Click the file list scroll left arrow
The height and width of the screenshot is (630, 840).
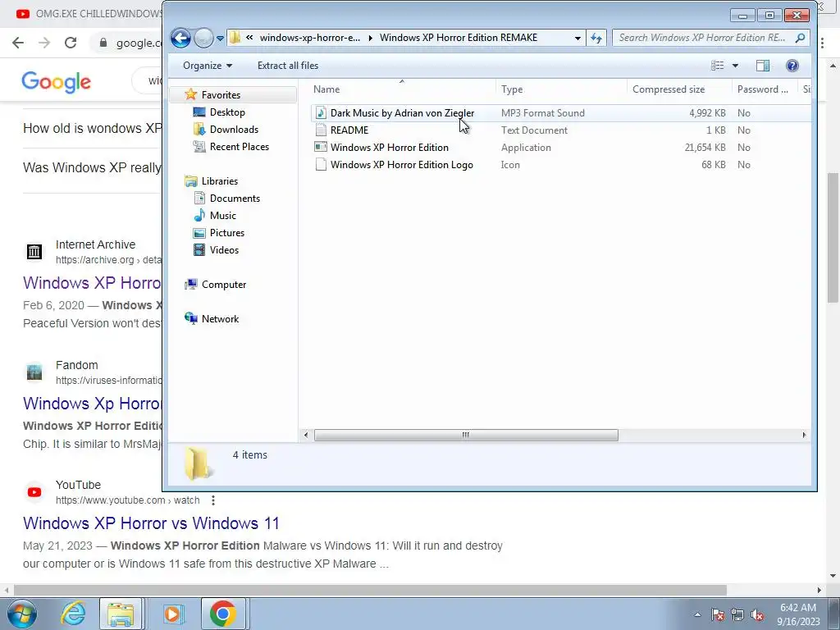tap(306, 435)
